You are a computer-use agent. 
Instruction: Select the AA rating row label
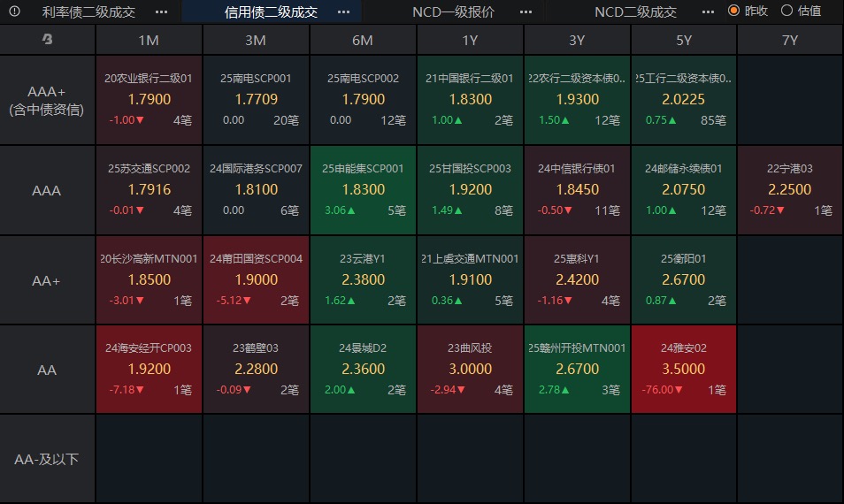(x=47, y=370)
